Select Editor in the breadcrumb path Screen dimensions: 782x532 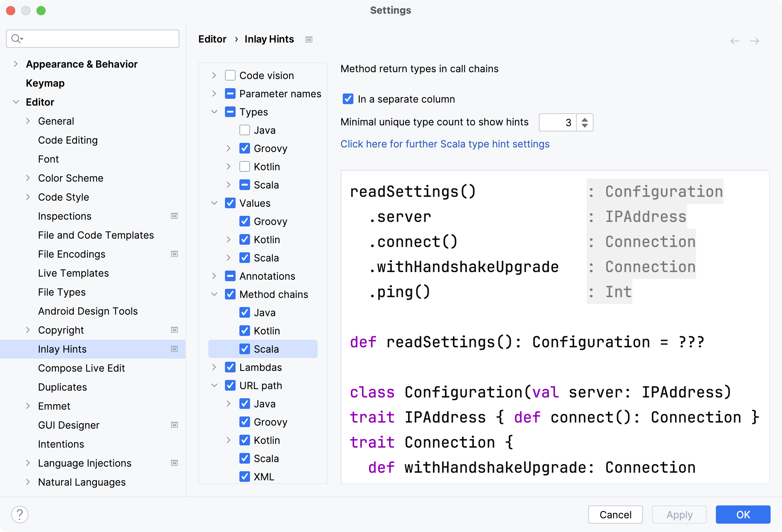tap(212, 39)
